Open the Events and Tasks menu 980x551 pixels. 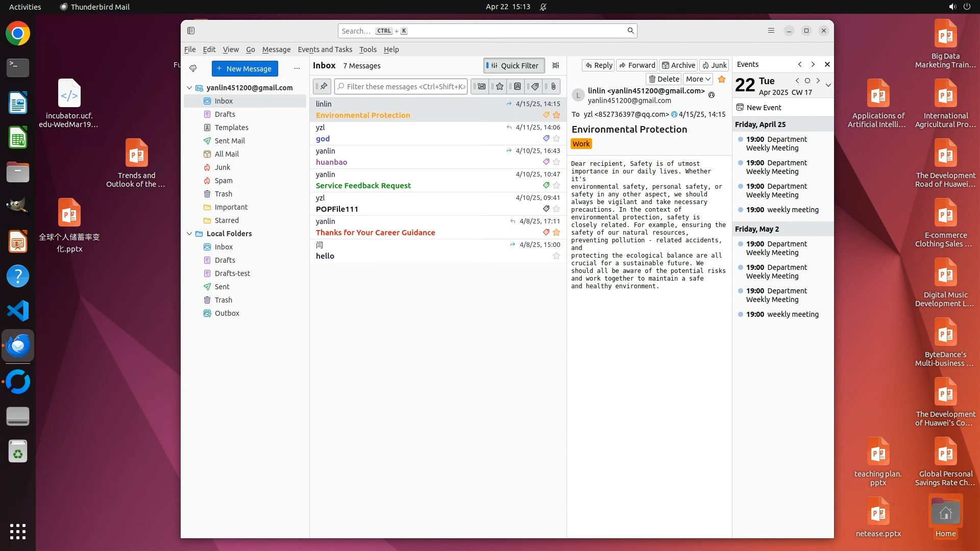[325, 49]
